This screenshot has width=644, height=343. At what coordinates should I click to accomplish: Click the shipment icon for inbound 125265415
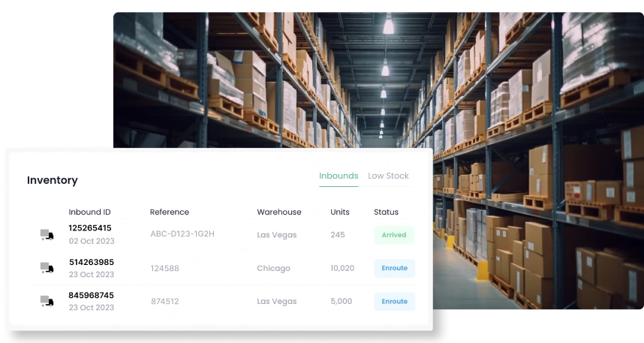pyautogui.click(x=47, y=235)
